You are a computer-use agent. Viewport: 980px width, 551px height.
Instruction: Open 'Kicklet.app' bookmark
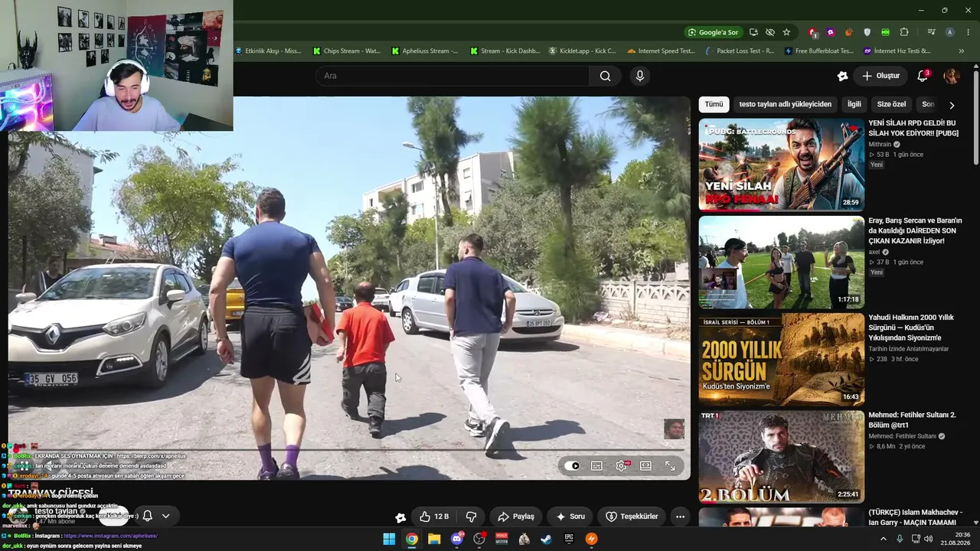click(x=582, y=51)
